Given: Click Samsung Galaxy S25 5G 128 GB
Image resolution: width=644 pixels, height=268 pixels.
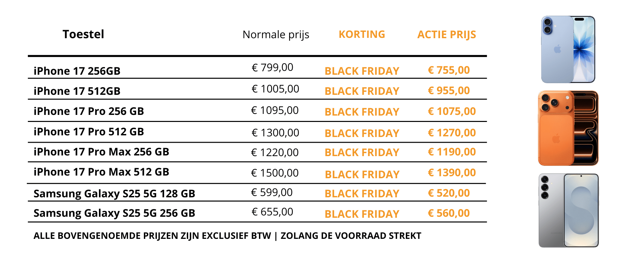Looking at the screenshot, I should coord(114,194).
